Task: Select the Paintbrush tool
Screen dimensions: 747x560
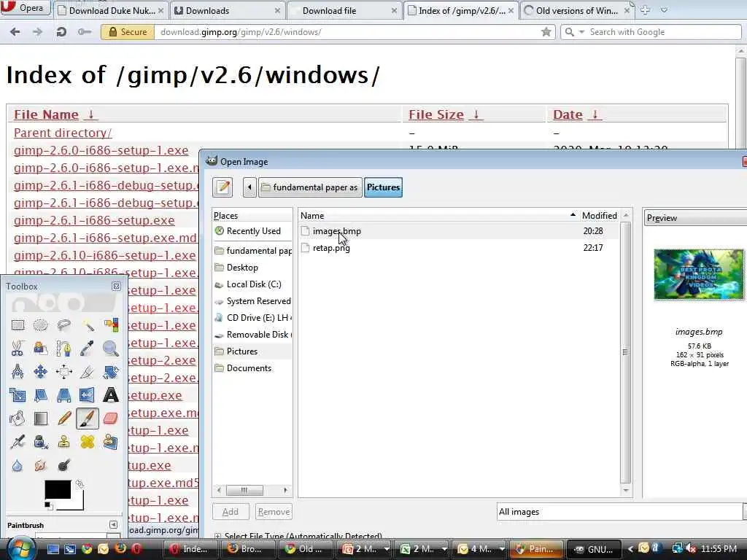Action: (x=88, y=419)
